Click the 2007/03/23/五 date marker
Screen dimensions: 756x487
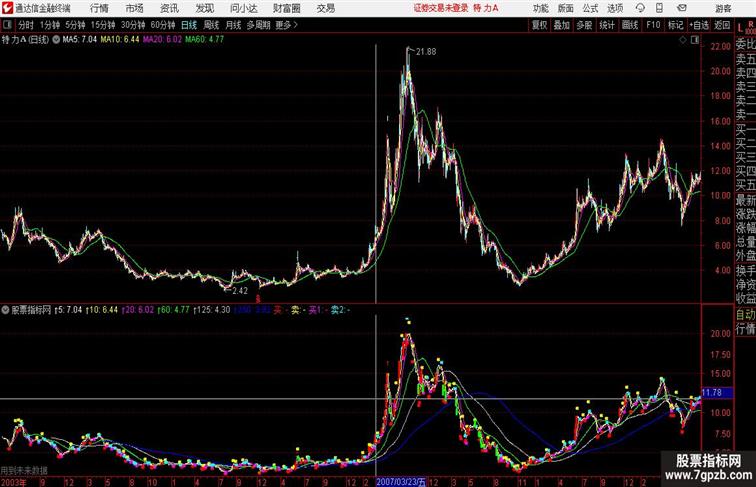click(401, 482)
